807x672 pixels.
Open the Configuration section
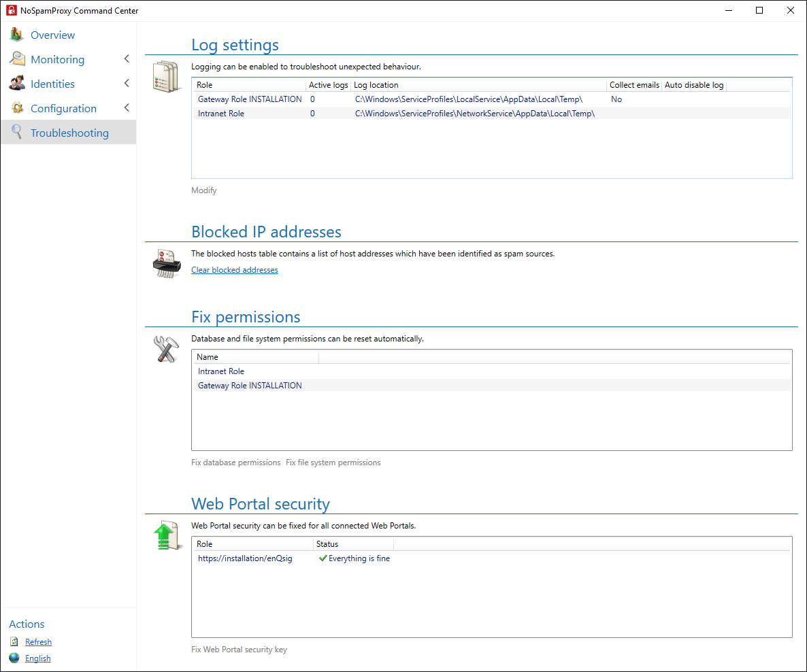coord(63,109)
